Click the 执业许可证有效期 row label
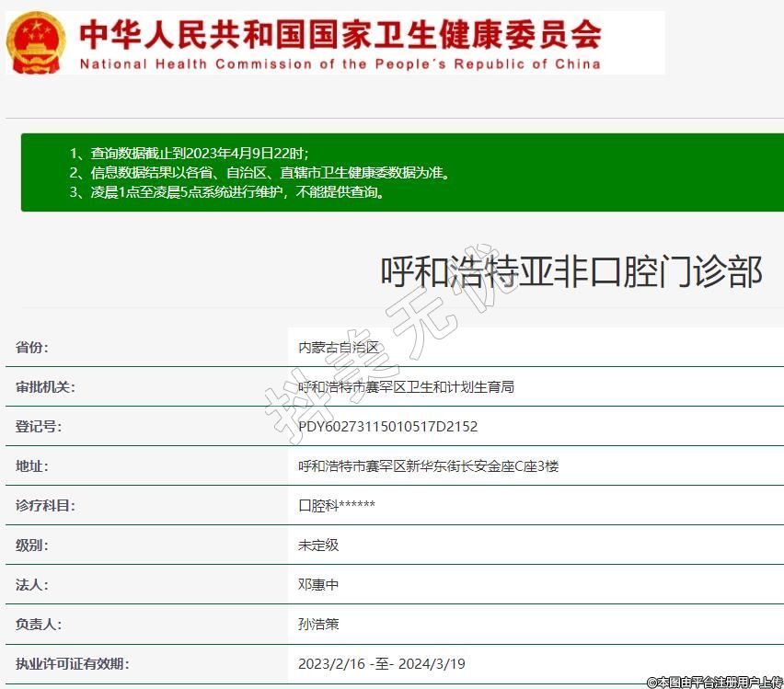 pos(72,664)
